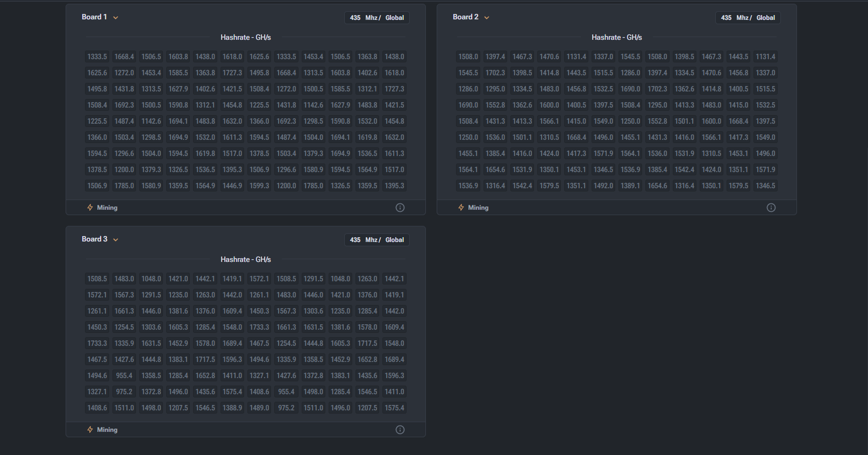This screenshot has width=868, height=455.
Task: Click the Board 2 mining lightning icon
Action: point(461,208)
